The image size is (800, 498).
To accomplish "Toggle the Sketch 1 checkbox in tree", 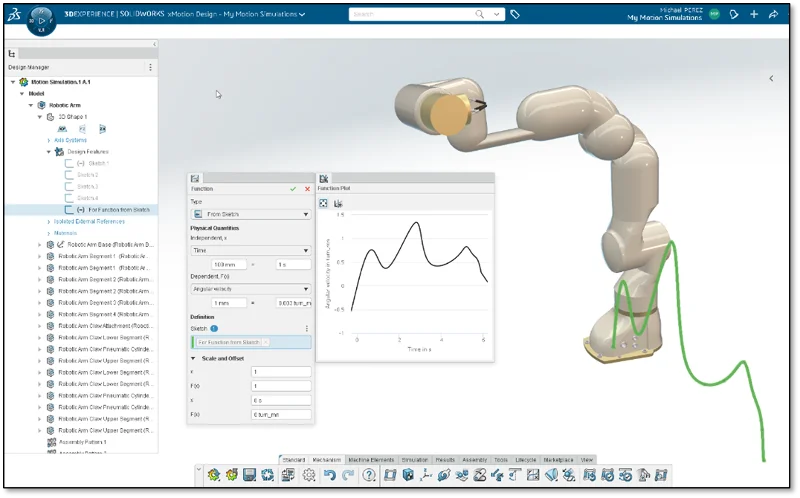I will [x=69, y=163].
